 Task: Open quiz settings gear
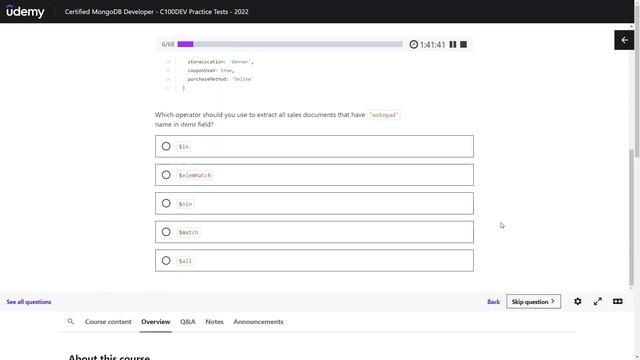[x=578, y=301]
